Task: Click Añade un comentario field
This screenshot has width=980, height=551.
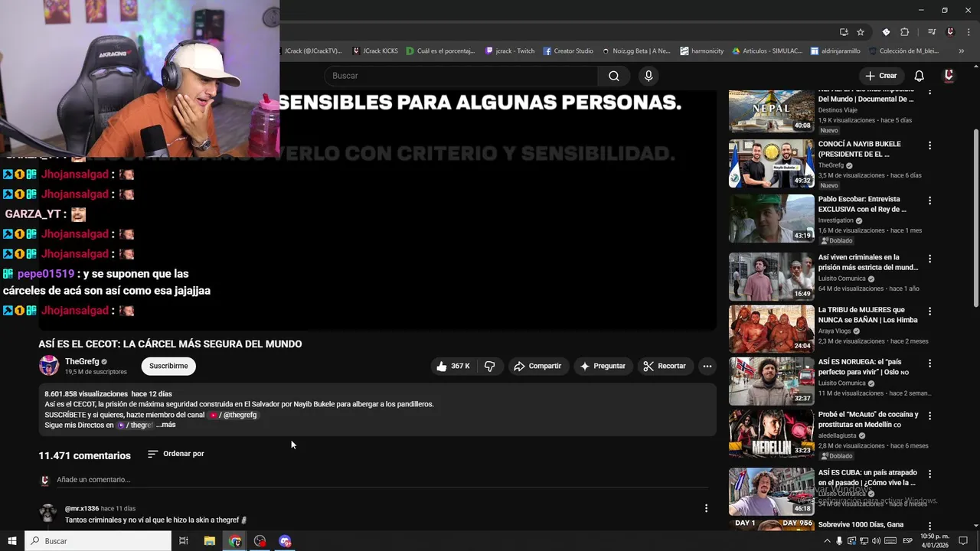Action: coord(381,480)
